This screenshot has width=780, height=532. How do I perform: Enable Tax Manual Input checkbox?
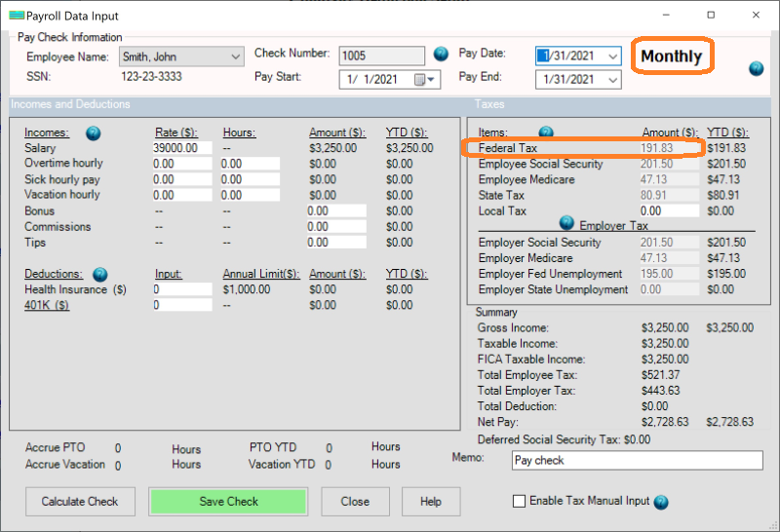519,502
